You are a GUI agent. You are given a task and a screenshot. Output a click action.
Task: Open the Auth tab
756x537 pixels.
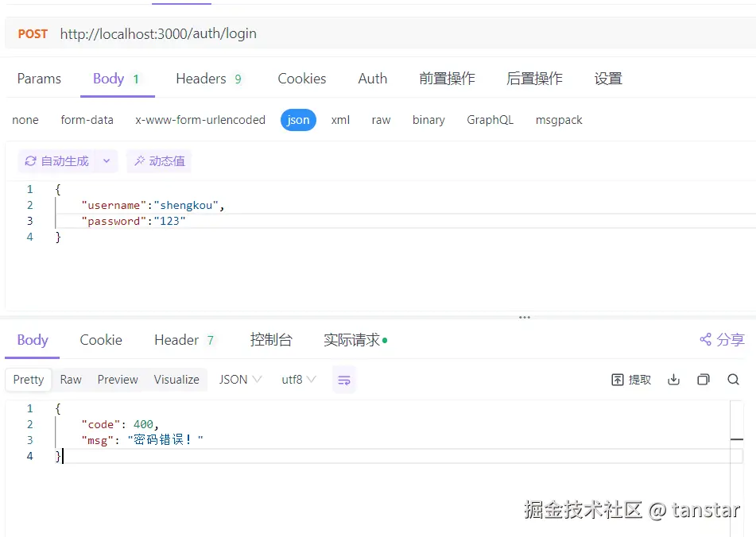(x=372, y=79)
